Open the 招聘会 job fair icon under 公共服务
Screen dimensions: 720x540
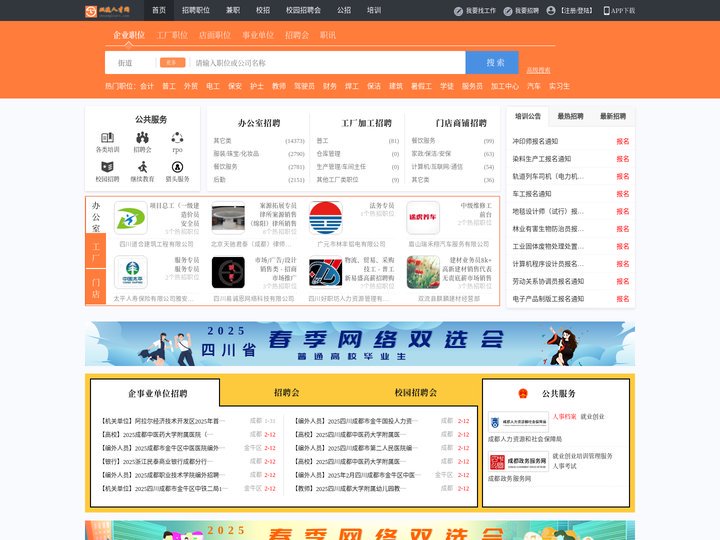click(x=142, y=137)
